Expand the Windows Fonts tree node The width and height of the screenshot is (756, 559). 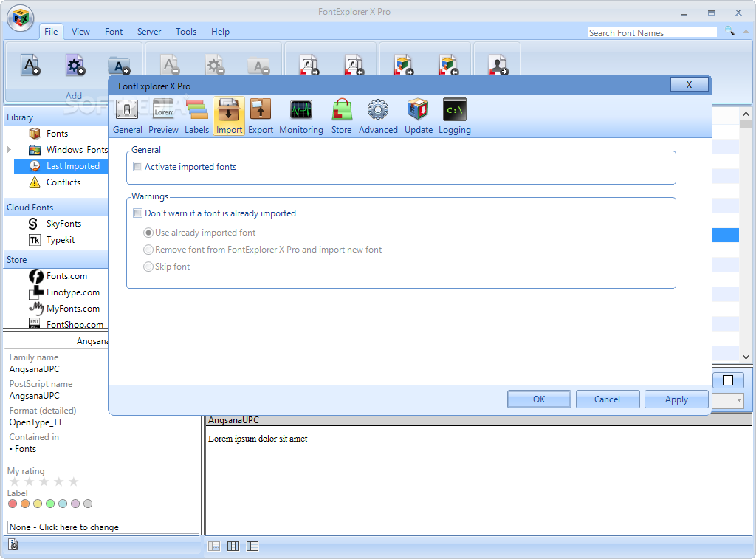pos(9,150)
